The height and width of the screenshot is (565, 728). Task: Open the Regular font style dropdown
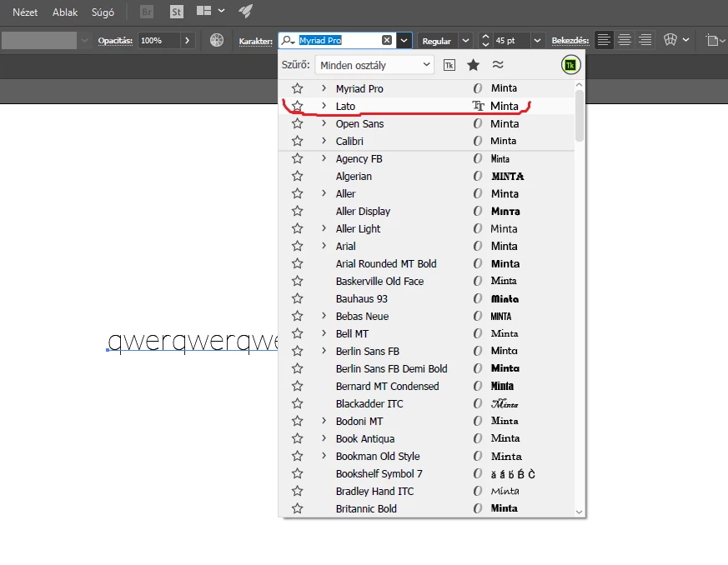465,41
